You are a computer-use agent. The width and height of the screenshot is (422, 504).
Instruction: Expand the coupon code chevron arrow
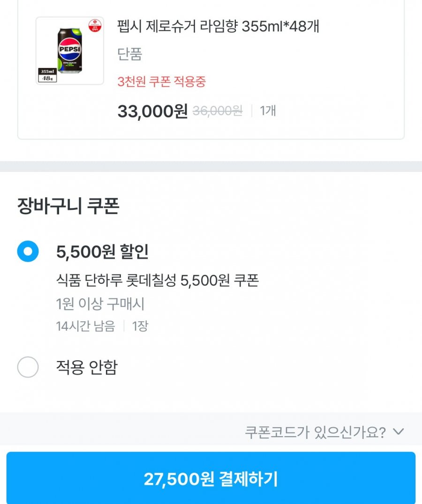[398, 431]
